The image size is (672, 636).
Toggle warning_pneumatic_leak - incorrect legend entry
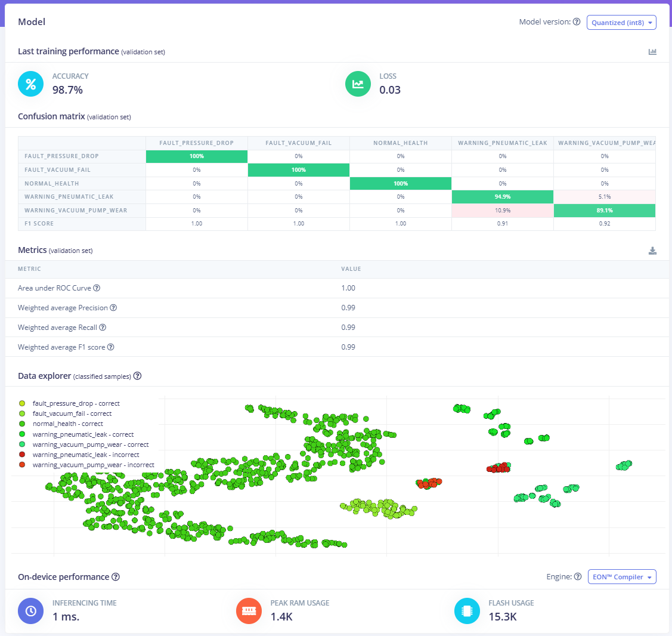79,455
